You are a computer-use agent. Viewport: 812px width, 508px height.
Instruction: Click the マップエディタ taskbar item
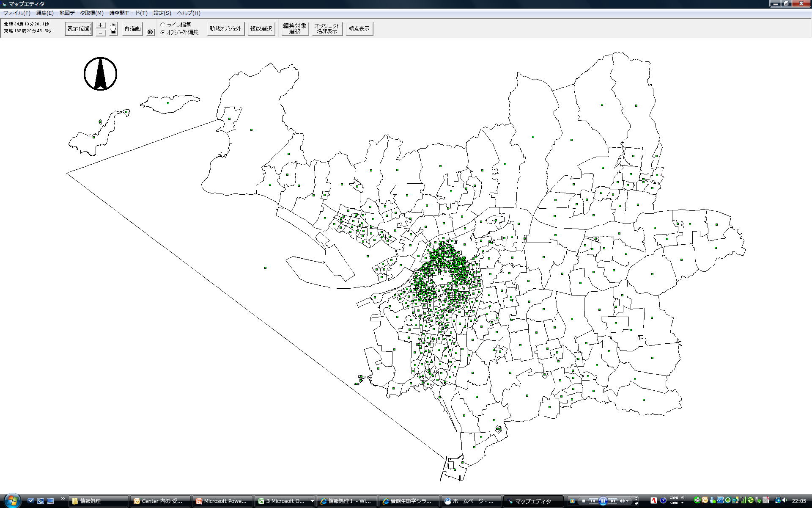[533, 501]
